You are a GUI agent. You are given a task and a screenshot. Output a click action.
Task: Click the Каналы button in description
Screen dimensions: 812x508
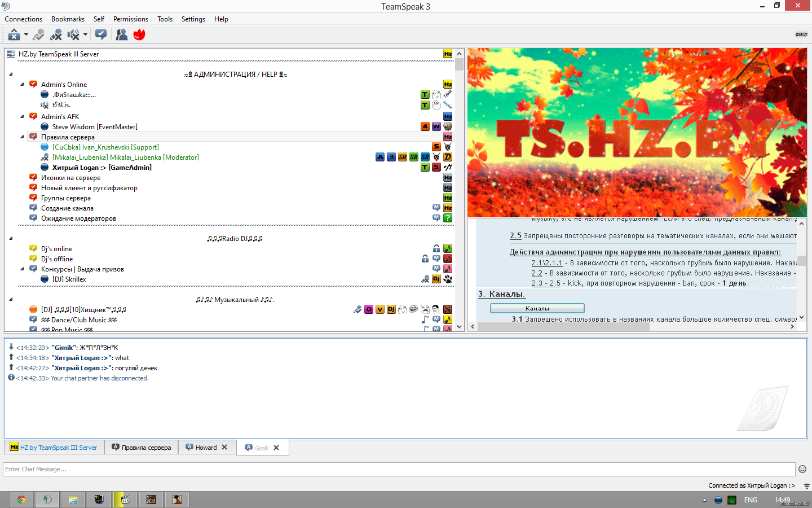pyautogui.click(x=537, y=308)
